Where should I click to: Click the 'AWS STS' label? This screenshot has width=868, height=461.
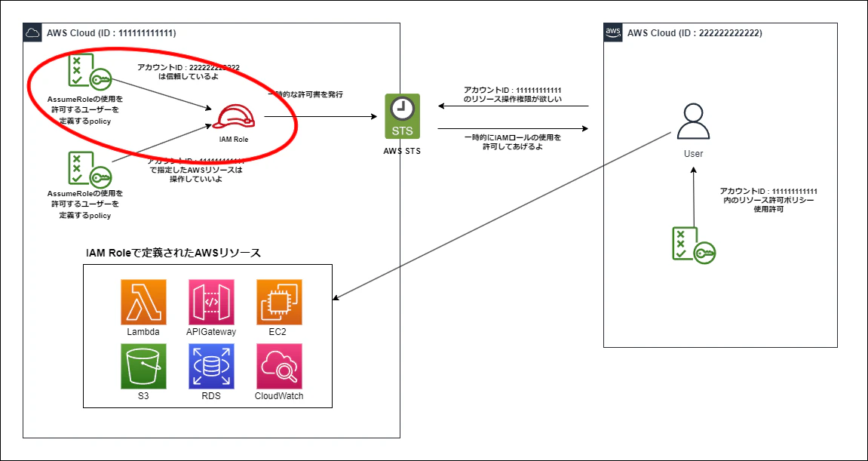[x=402, y=151]
